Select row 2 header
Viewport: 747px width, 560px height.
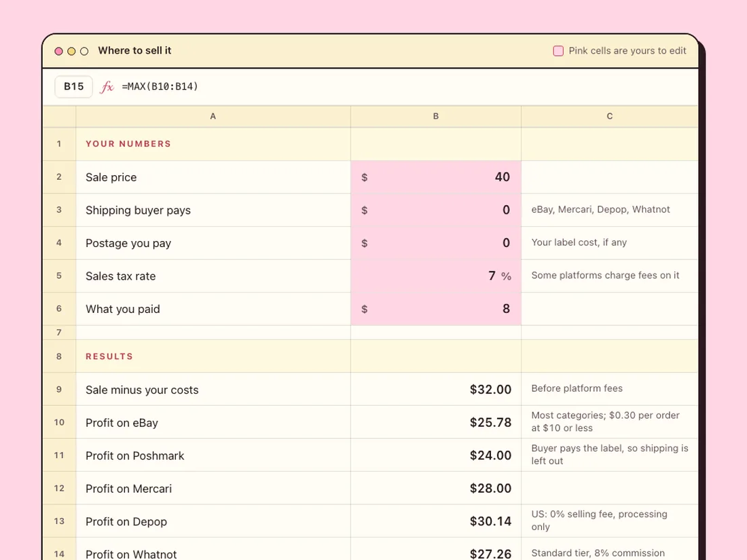(x=59, y=177)
